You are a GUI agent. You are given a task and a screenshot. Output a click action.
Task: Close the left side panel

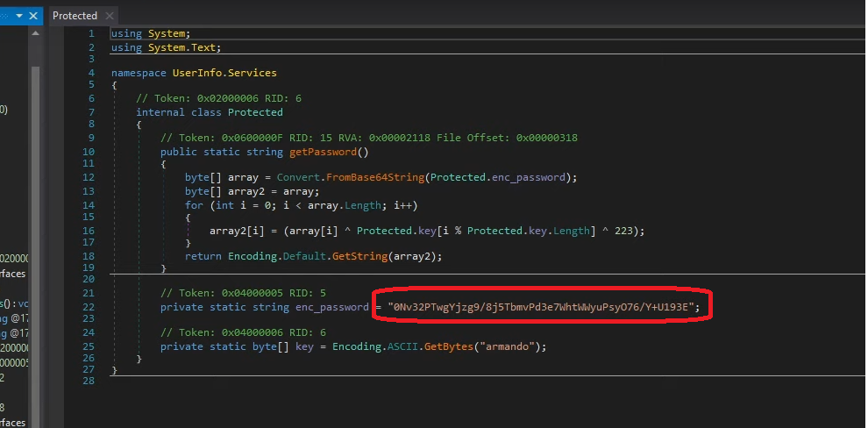pos(33,16)
